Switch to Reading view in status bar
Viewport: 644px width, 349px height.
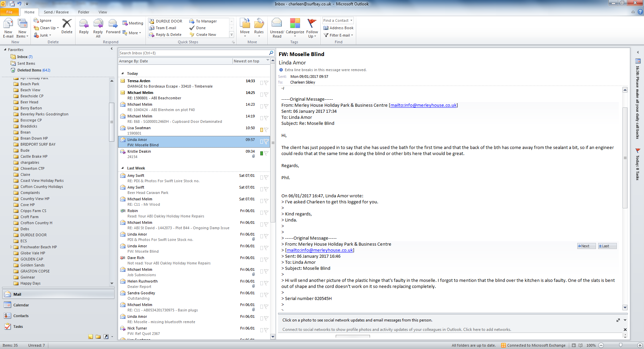581,345
